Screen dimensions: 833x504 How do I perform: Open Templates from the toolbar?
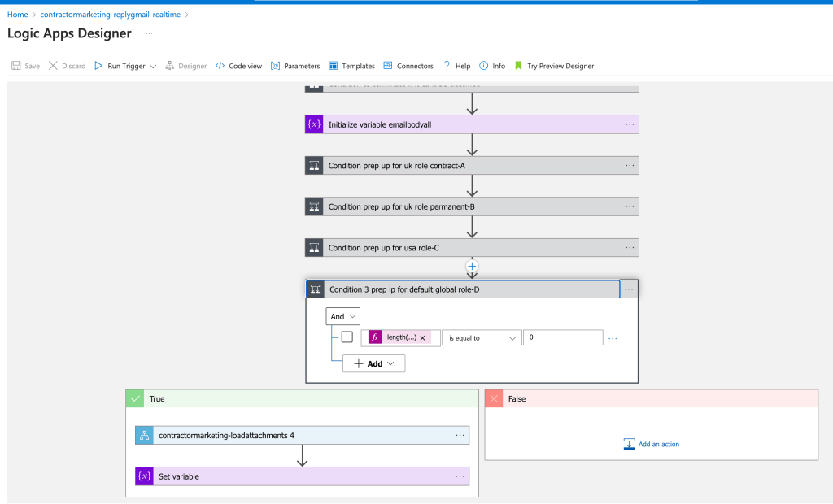pos(351,66)
